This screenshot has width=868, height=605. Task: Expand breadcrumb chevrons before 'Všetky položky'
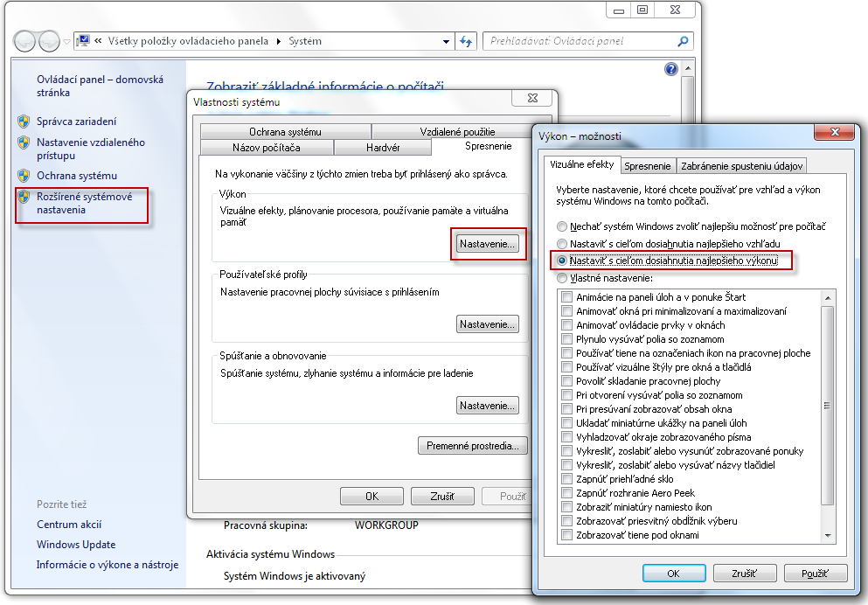click(x=98, y=41)
